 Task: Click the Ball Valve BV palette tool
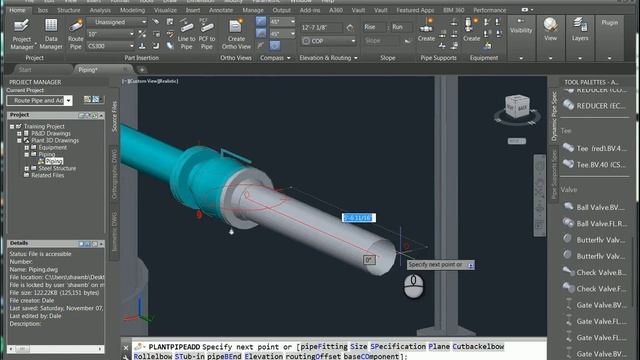pos(595,207)
